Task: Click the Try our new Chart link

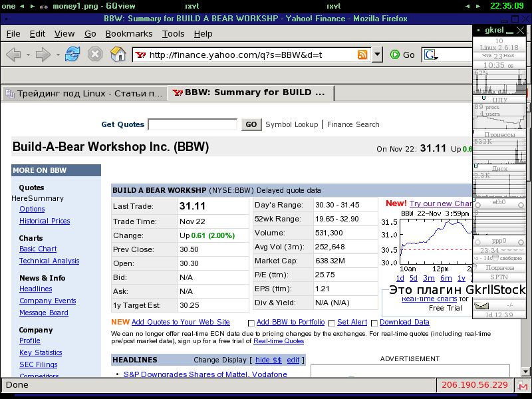Action: (x=441, y=203)
